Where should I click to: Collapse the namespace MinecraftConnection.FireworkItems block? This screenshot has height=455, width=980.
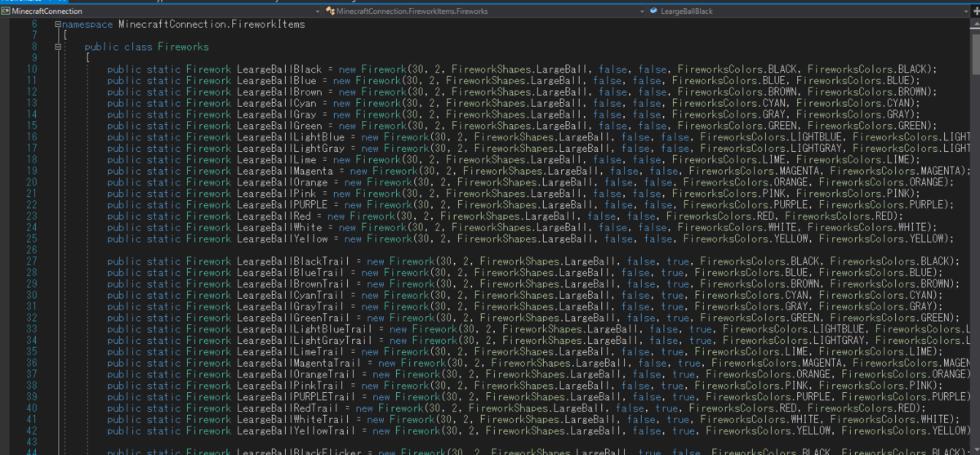(x=58, y=25)
